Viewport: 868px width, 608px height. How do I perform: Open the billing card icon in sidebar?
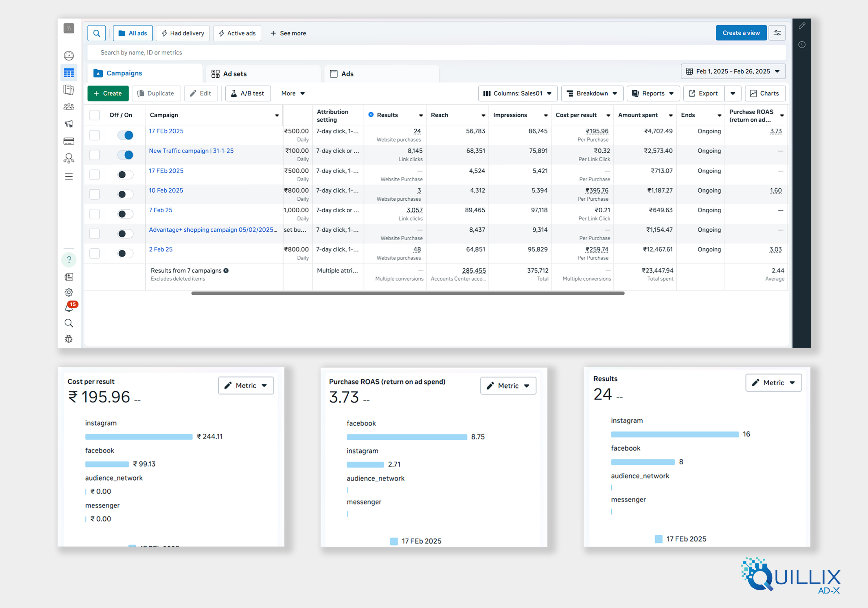(x=69, y=141)
